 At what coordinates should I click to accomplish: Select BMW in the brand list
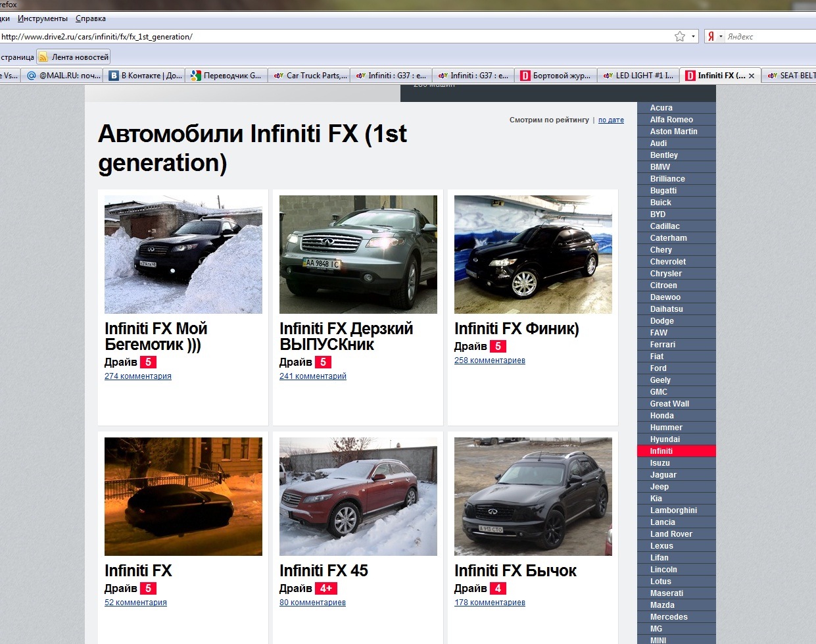(677, 167)
